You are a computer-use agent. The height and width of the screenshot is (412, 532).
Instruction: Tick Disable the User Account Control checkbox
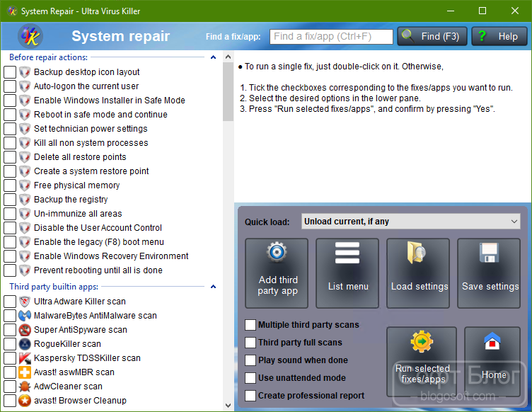[10, 228]
